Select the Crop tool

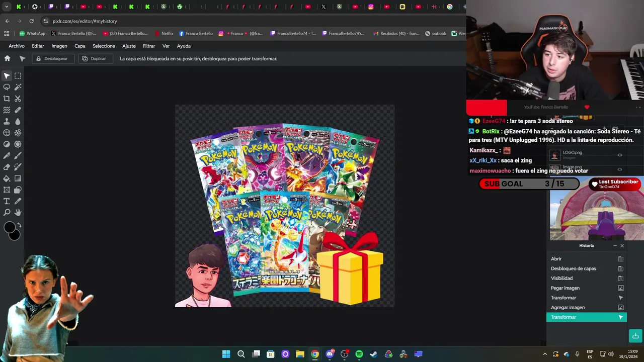tap(7, 99)
